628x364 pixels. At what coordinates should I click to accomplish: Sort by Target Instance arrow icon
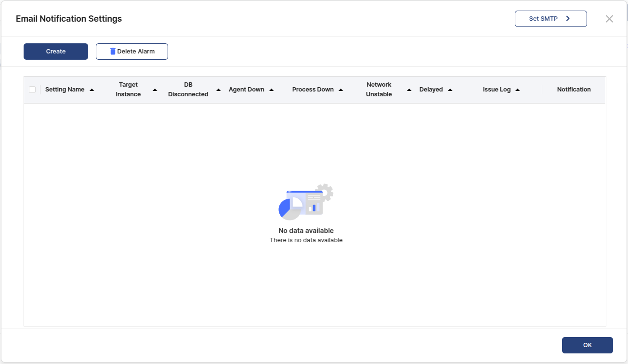click(155, 90)
